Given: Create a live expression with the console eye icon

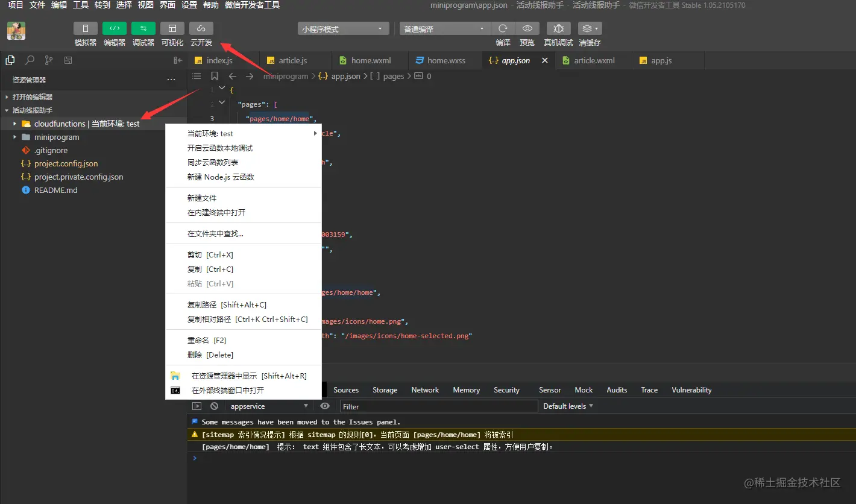Looking at the screenshot, I should (x=325, y=406).
